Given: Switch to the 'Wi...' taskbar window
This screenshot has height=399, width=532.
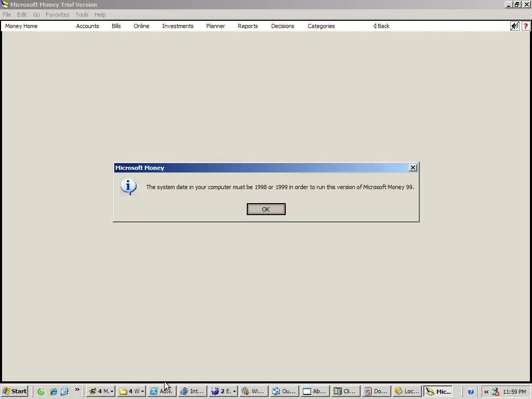Looking at the screenshot, I should (x=254, y=391).
